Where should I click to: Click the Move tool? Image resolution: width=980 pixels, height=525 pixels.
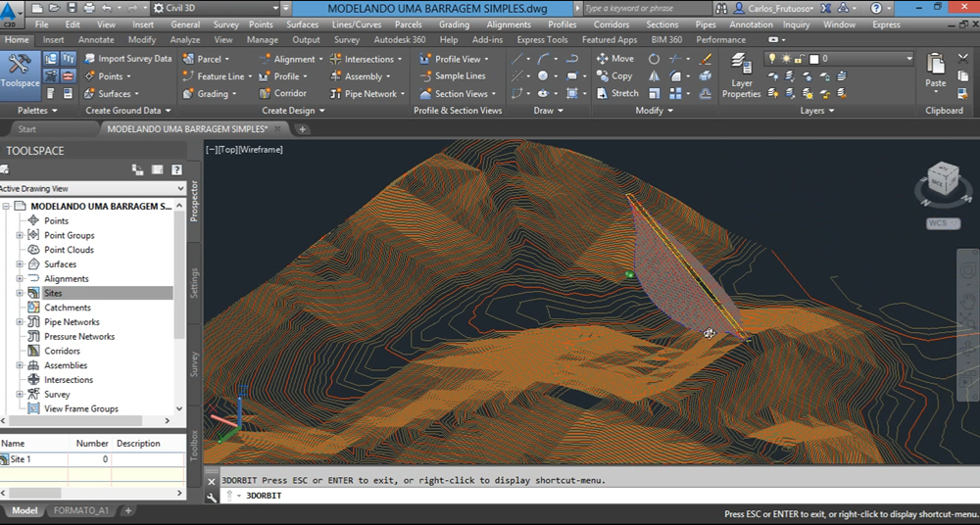point(615,59)
